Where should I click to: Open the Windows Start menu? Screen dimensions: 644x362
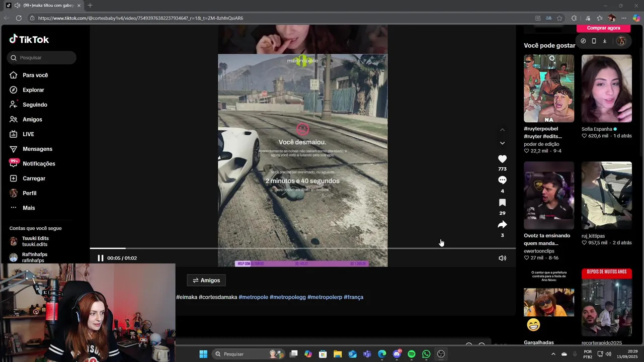coord(203,354)
